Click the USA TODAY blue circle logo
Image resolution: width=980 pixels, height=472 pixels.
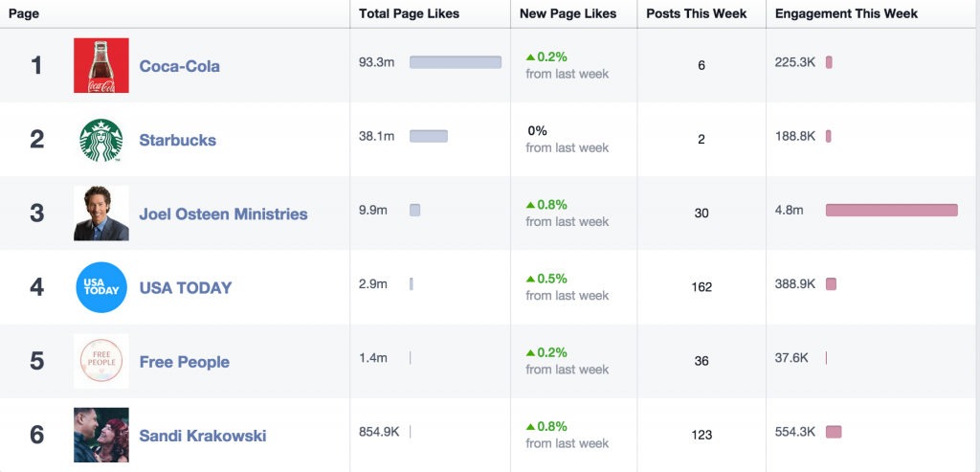click(x=100, y=287)
